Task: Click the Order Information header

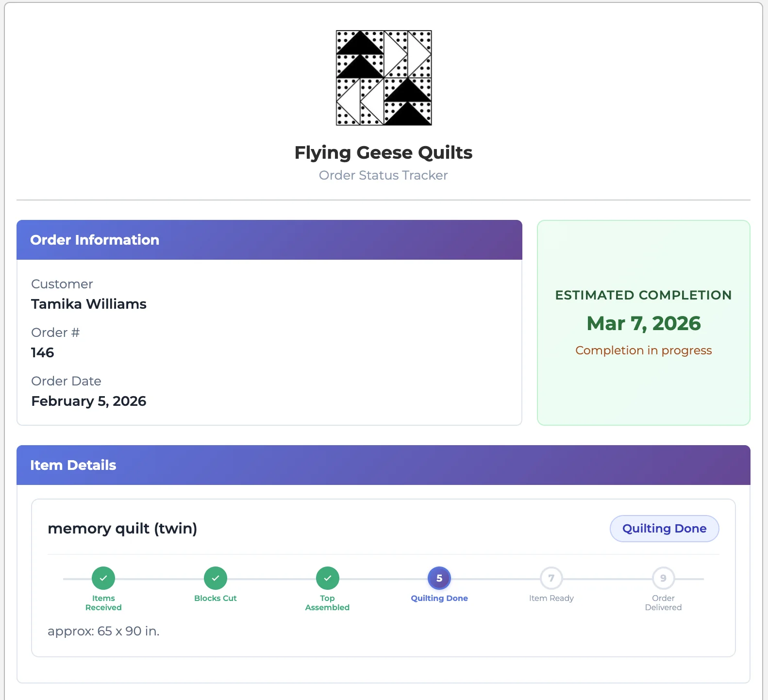Action: (269, 240)
